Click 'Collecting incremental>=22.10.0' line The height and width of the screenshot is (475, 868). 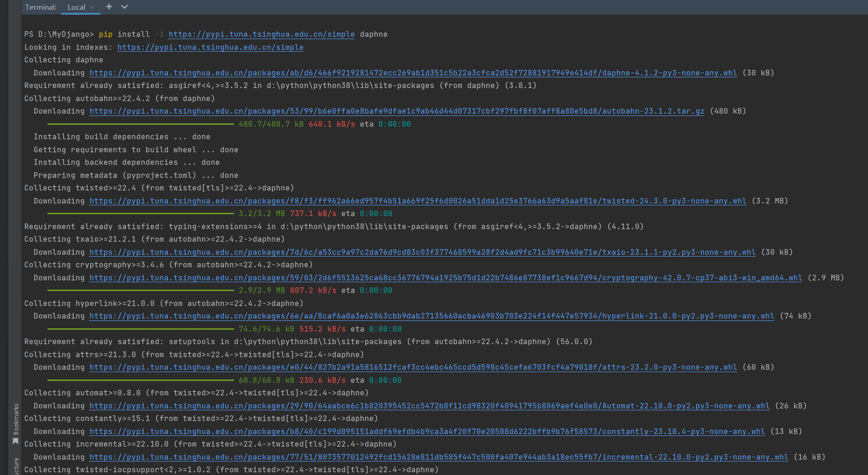pos(210,444)
